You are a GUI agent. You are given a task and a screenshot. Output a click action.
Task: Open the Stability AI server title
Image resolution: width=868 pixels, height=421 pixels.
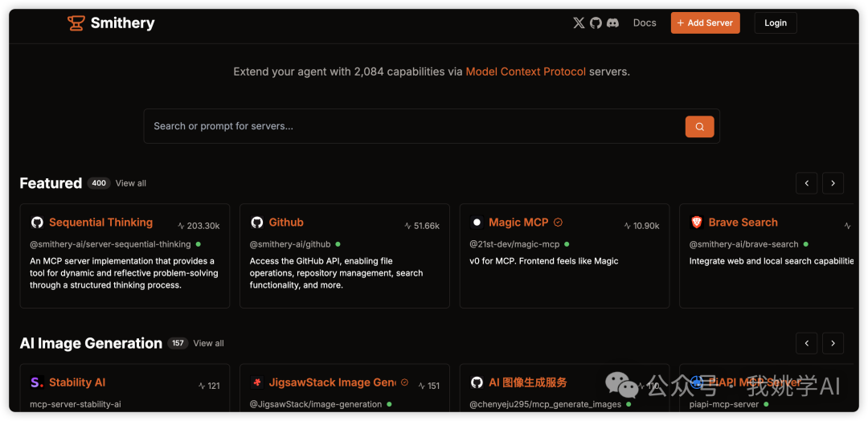[x=77, y=382]
